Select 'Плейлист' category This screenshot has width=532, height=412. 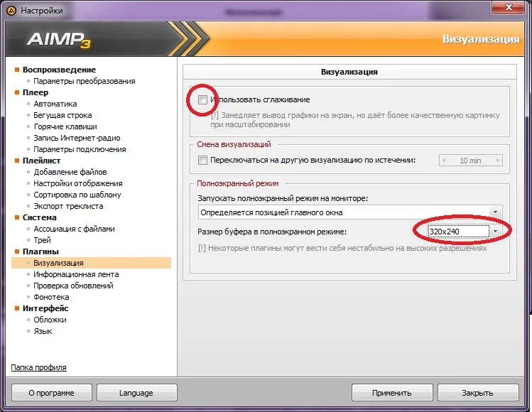click(x=41, y=161)
